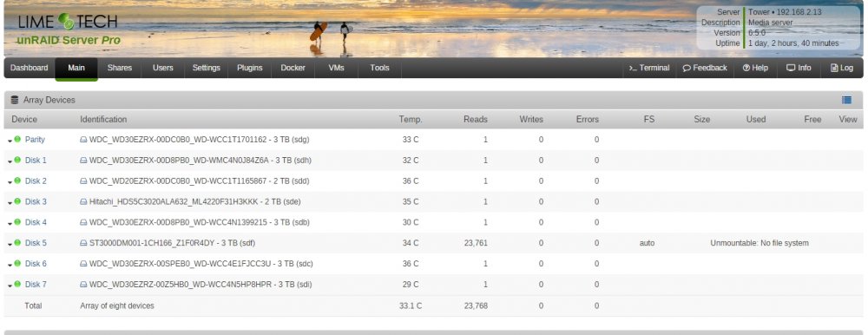
Task: Click the Array Devices database icon
Action: click(x=15, y=100)
